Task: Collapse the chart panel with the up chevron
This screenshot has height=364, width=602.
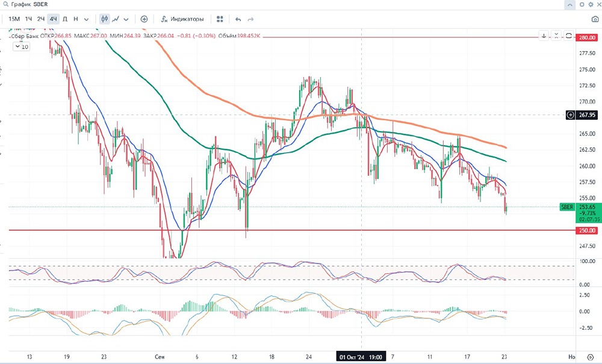Action: [569, 5]
